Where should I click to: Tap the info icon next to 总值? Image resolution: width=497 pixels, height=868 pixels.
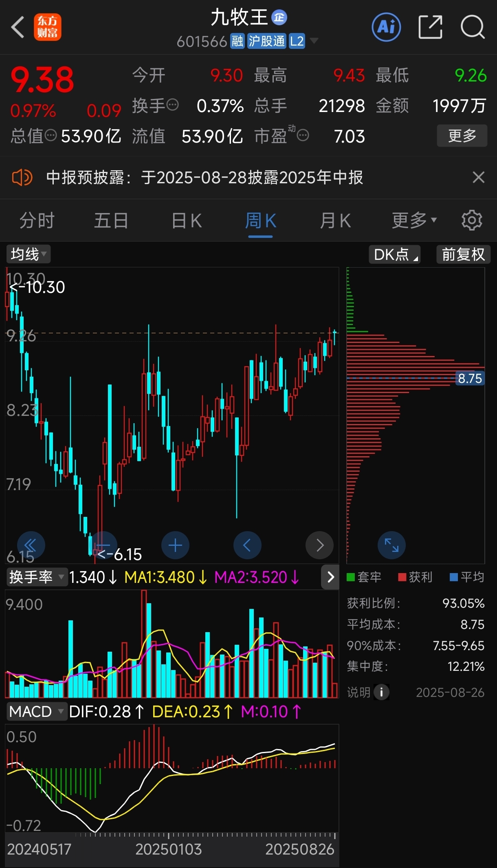51,135
